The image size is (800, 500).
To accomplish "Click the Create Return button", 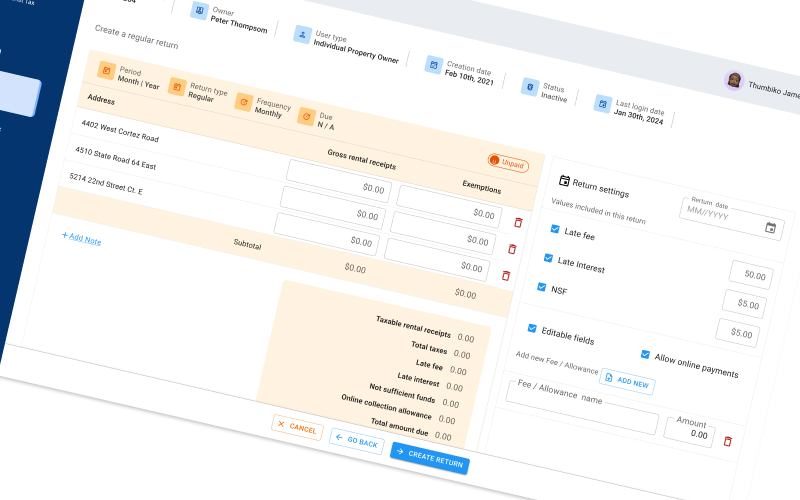I will pos(430,458).
